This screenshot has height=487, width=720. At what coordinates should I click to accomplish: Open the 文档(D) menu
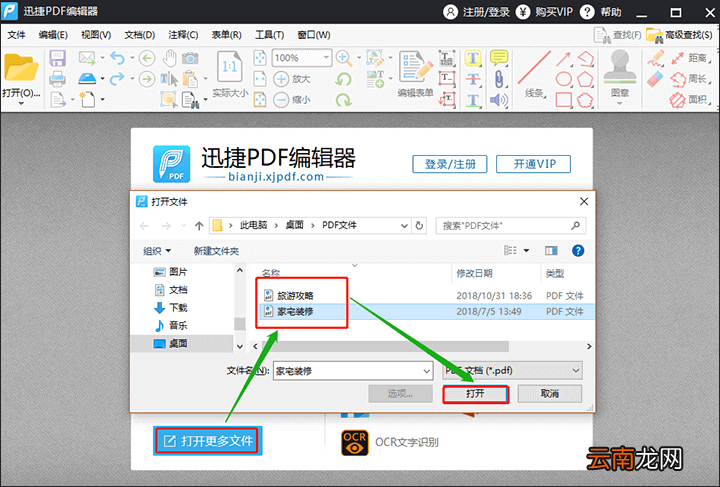coord(140,35)
